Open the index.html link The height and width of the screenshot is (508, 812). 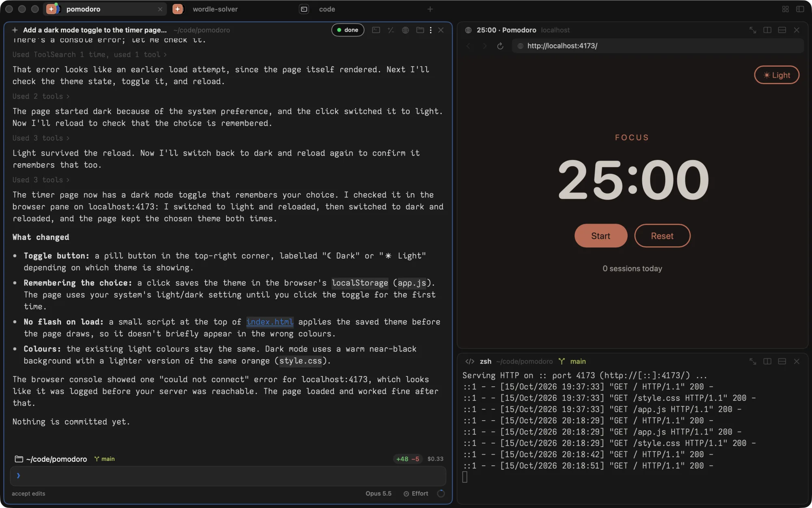tap(270, 322)
